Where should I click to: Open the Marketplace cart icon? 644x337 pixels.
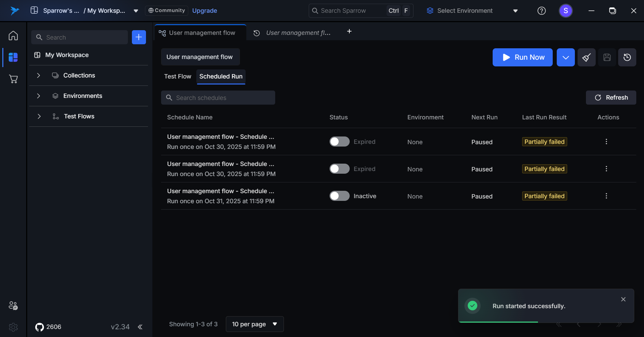[x=13, y=79]
